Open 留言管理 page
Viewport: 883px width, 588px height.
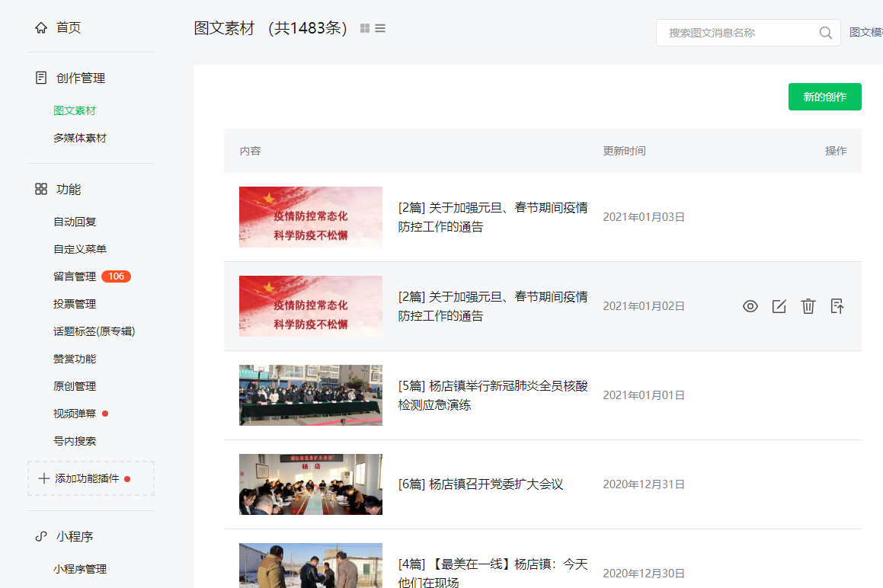pyautogui.click(x=75, y=276)
